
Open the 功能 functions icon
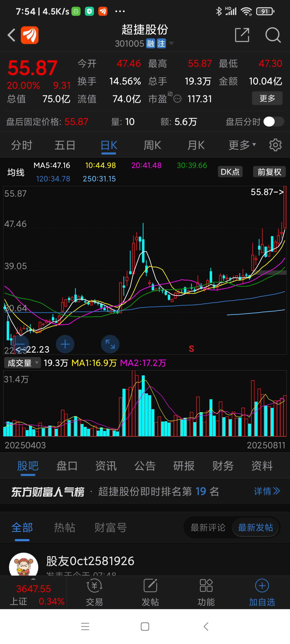point(206,592)
